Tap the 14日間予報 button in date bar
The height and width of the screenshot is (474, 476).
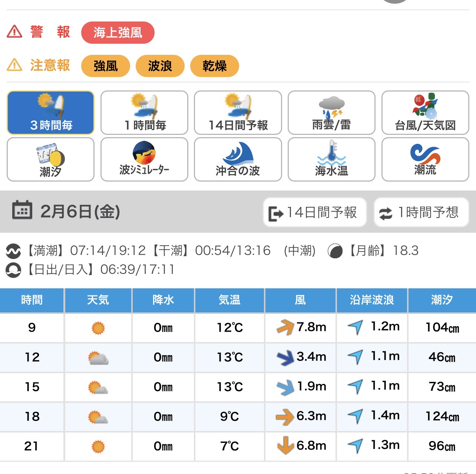point(314,212)
